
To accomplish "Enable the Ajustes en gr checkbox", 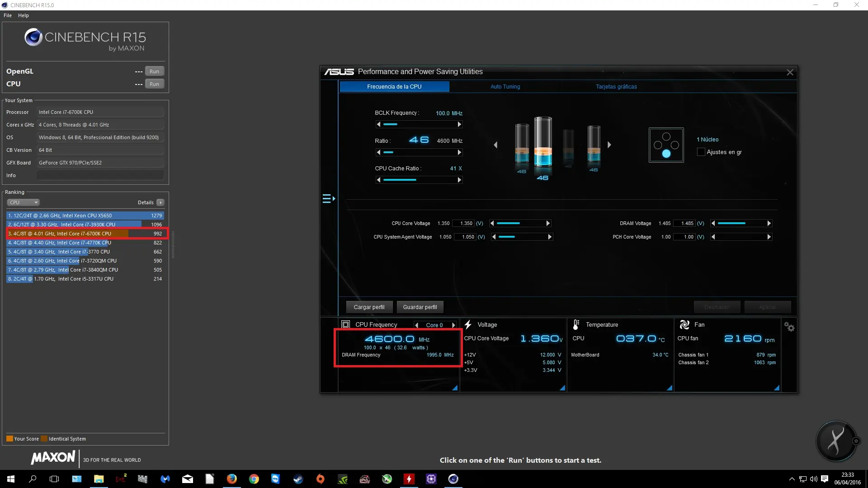I will pyautogui.click(x=701, y=152).
